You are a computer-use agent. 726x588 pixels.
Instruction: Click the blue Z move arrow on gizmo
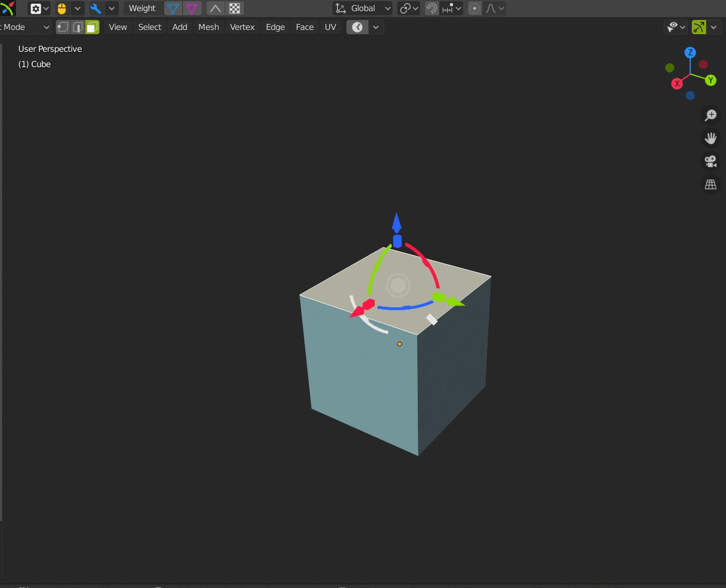click(x=397, y=222)
